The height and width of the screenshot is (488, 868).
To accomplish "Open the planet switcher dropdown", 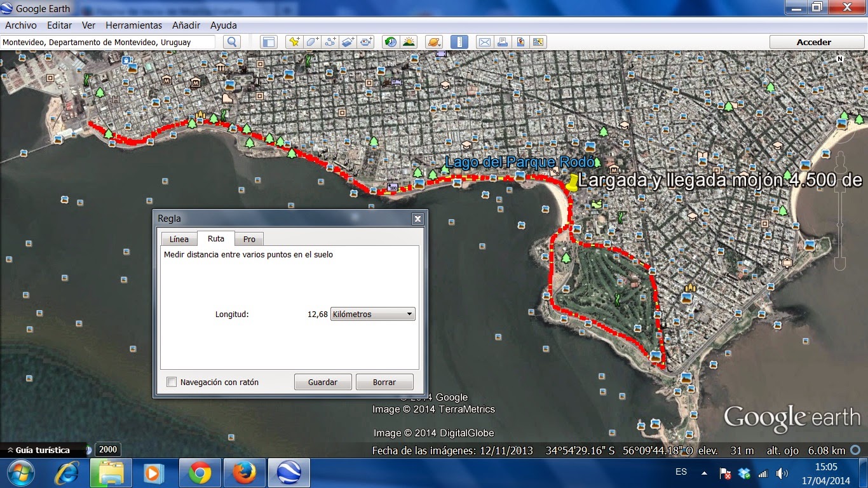I will click(434, 42).
